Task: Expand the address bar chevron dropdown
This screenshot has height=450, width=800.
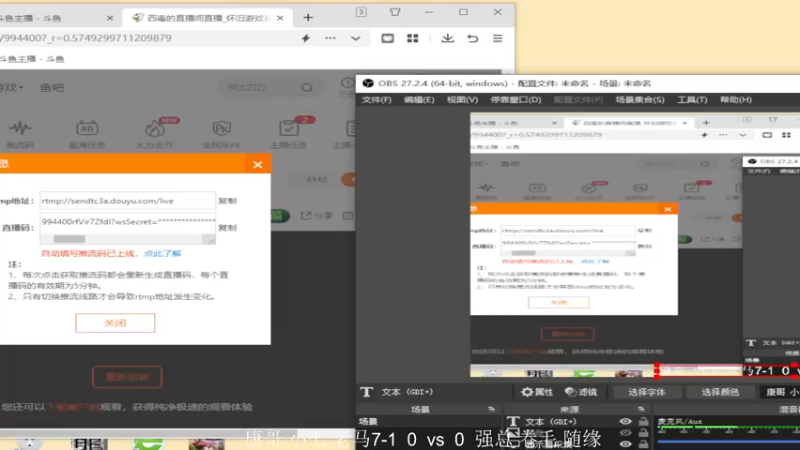Action: click(356, 39)
